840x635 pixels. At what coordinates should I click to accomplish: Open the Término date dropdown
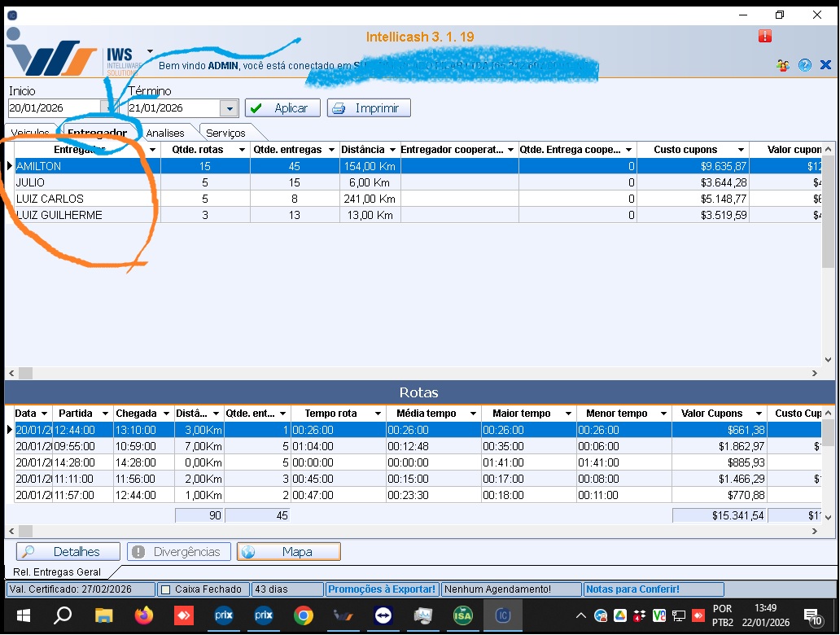point(229,108)
